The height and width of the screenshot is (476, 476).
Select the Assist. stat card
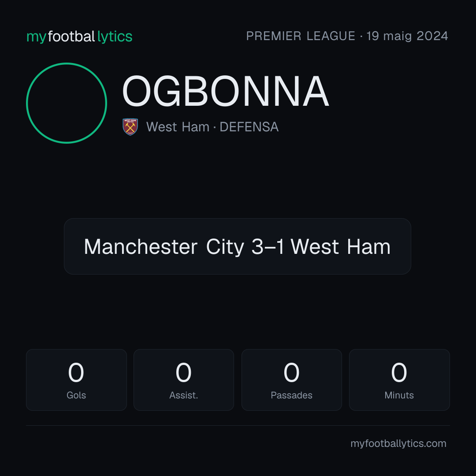[184, 380]
